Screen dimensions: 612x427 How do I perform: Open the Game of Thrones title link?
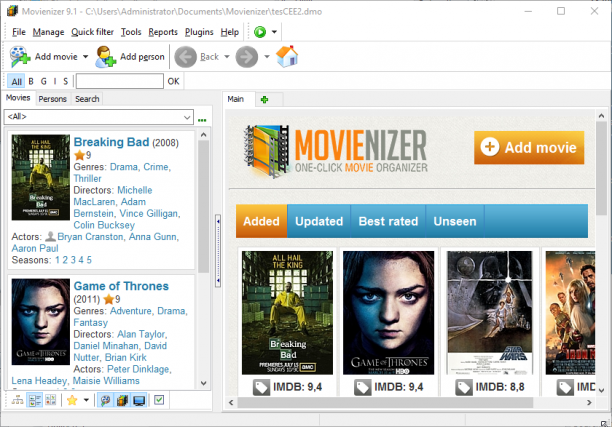tap(121, 286)
